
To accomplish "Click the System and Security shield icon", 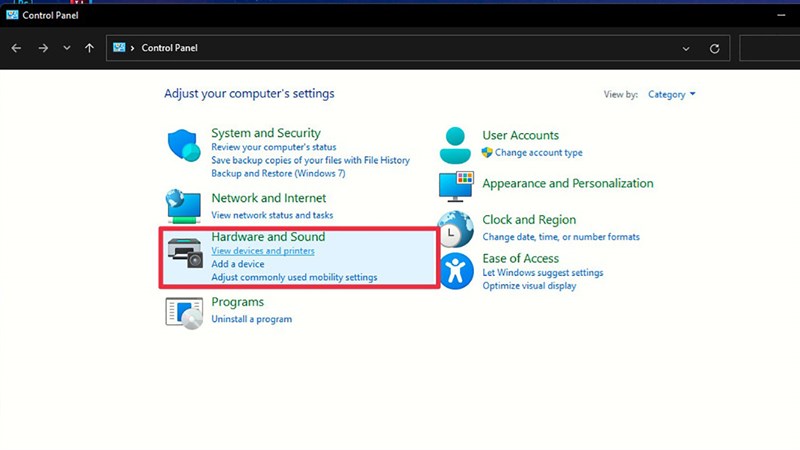I will click(184, 147).
